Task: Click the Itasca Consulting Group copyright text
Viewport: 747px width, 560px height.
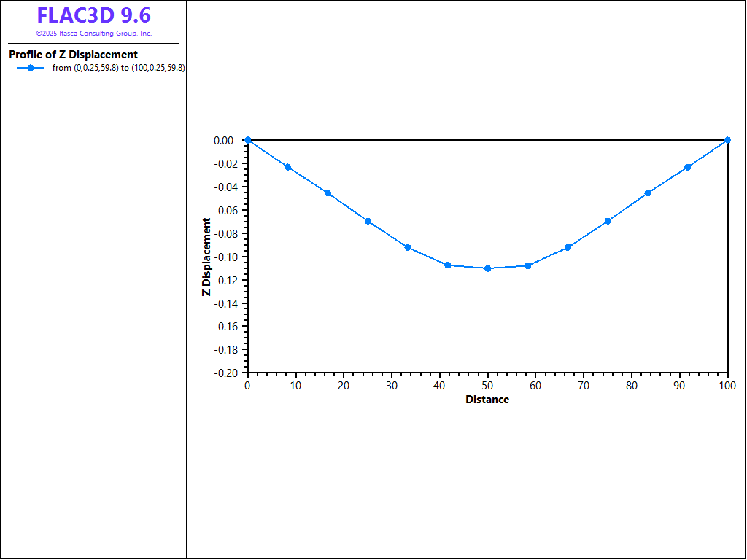Action: (94, 34)
